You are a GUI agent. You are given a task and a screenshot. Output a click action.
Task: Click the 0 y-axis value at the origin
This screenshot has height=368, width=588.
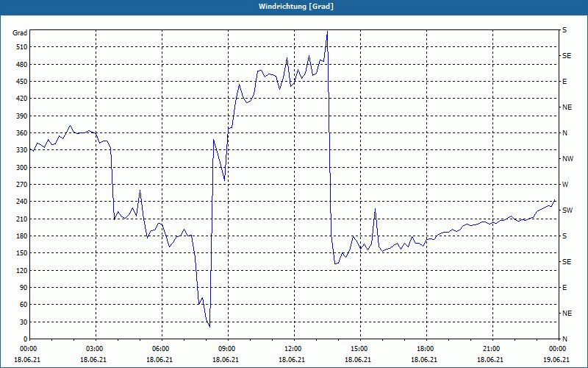26,339
